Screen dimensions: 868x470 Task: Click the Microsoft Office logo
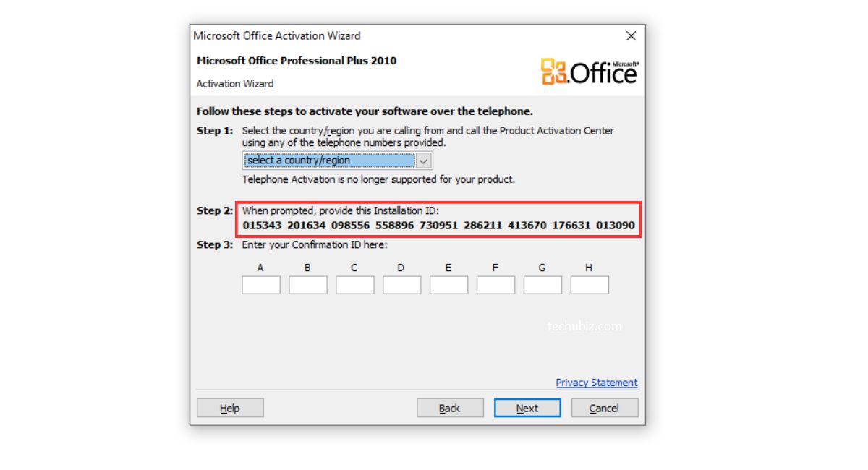590,71
